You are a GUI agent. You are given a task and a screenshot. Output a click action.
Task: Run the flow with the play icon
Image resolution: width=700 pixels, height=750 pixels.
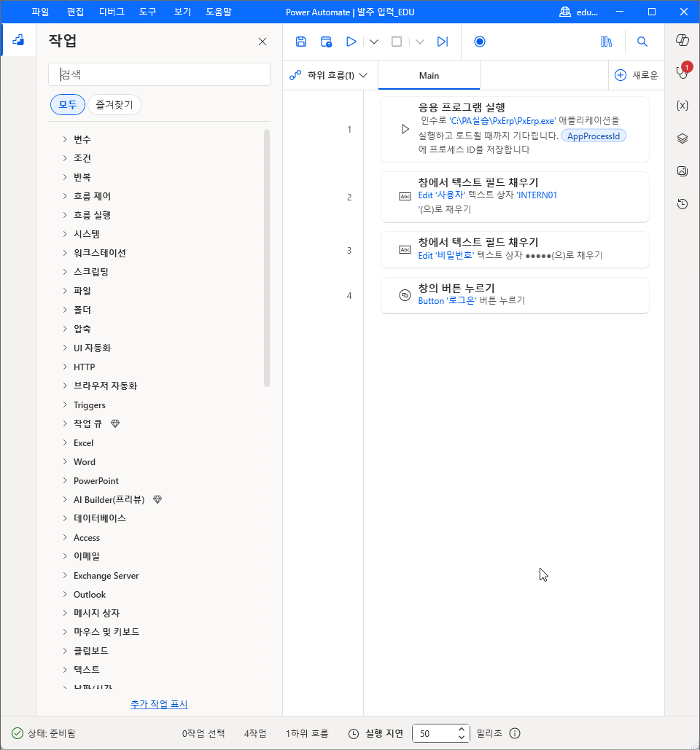click(351, 42)
